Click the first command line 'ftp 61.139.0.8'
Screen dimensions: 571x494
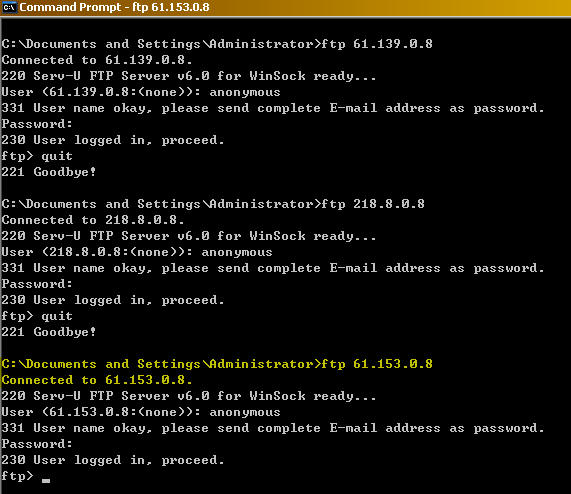[x=377, y=44]
